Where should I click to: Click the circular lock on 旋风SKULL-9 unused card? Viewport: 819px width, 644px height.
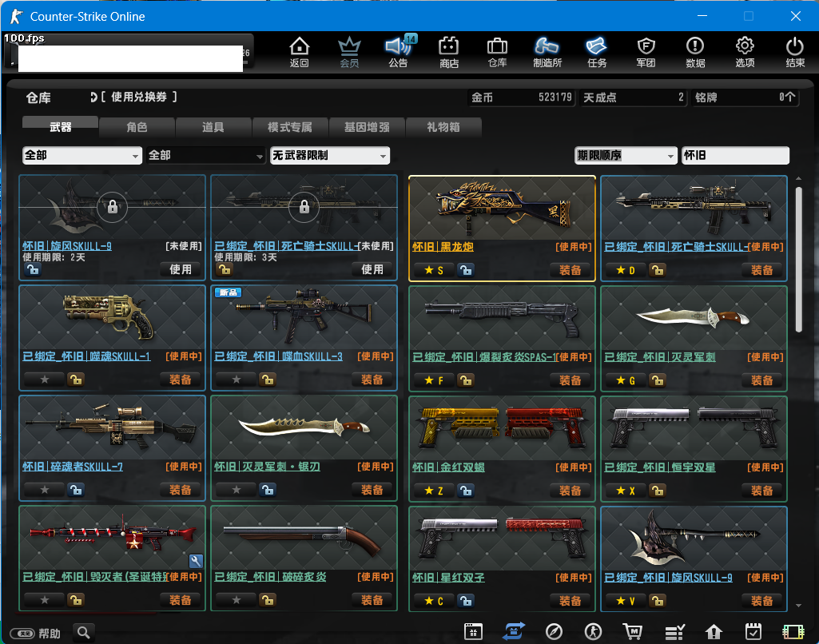tap(113, 207)
